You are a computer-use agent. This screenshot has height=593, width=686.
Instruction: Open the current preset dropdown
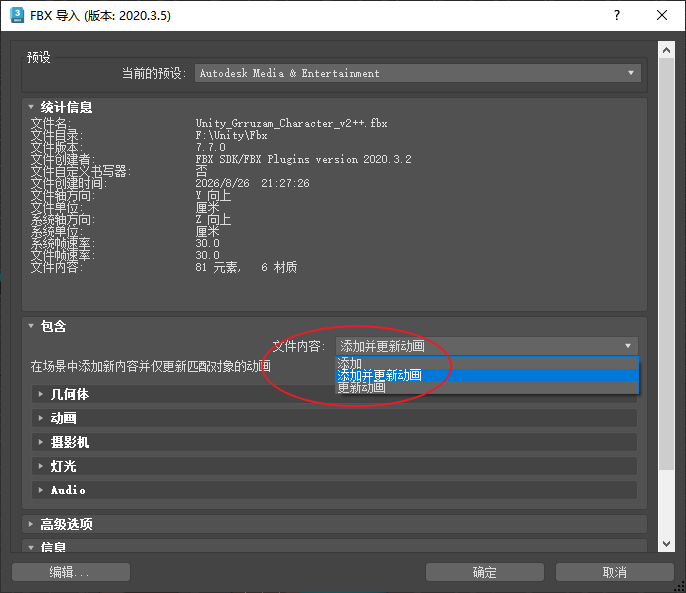418,73
